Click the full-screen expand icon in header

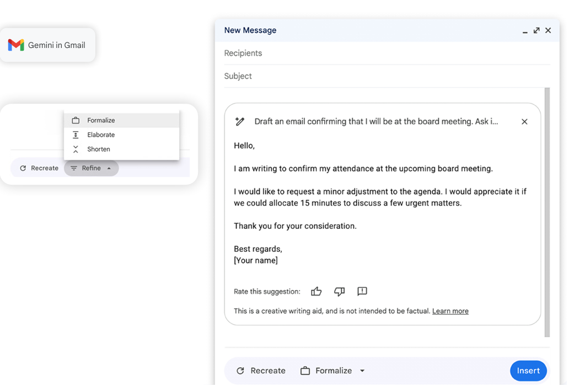[537, 31]
